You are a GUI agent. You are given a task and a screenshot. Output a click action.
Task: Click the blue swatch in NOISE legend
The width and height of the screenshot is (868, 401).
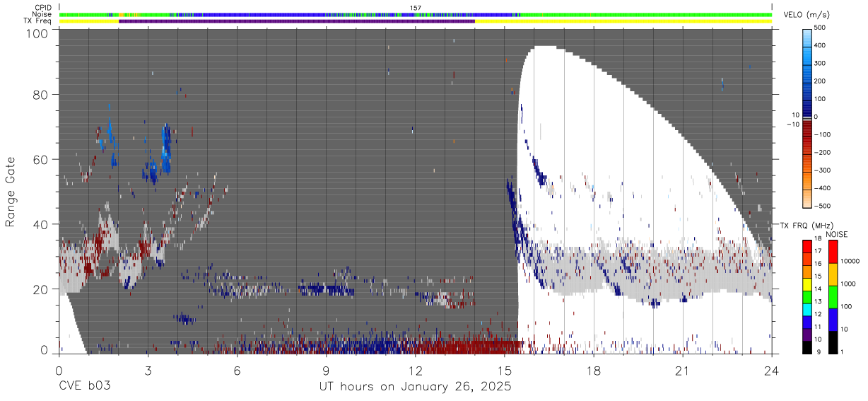[833, 320]
